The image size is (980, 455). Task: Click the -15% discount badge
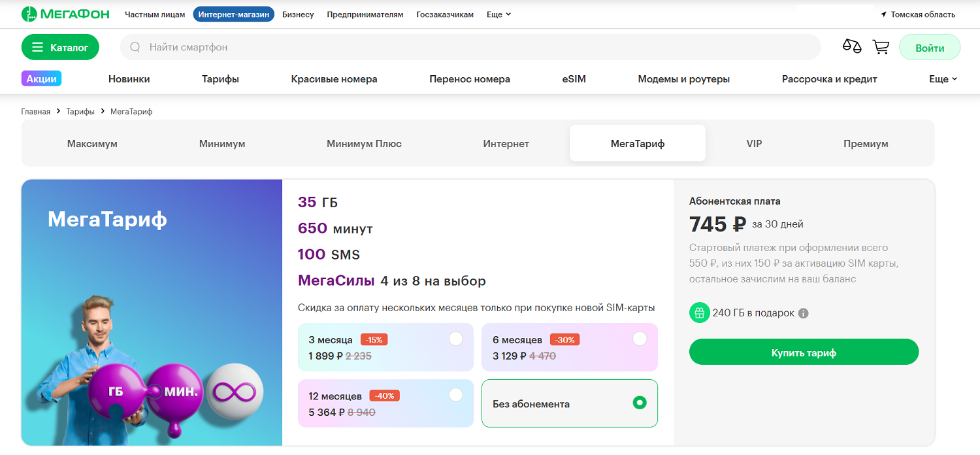pos(375,340)
